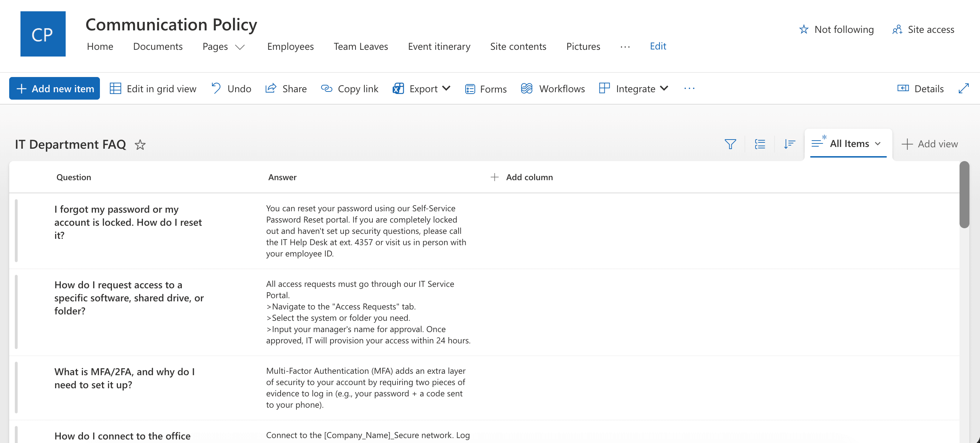Expand the Export dropdown arrow
The height and width of the screenshot is (443, 980).
[446, 88]
